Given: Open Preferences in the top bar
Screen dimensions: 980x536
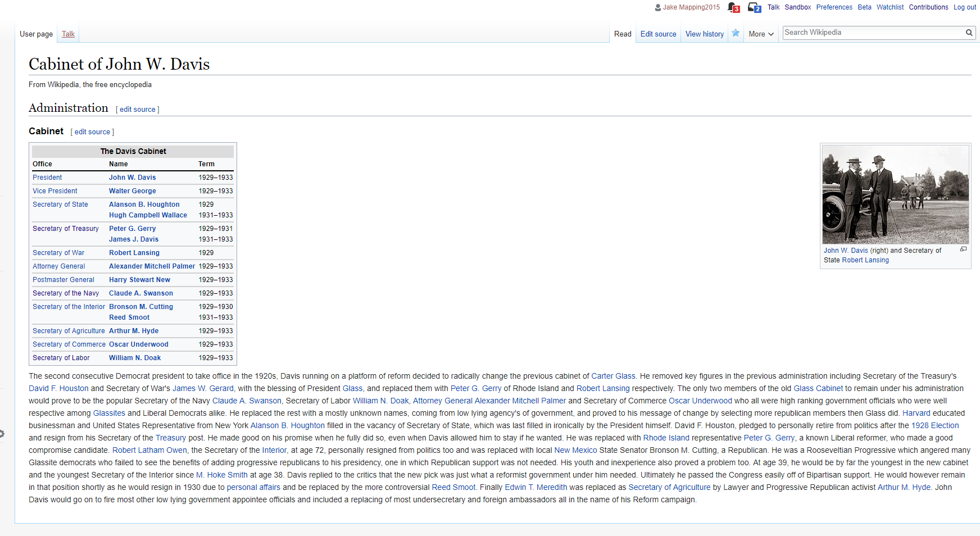Looking at the screenshot, I should pos(834,7).
